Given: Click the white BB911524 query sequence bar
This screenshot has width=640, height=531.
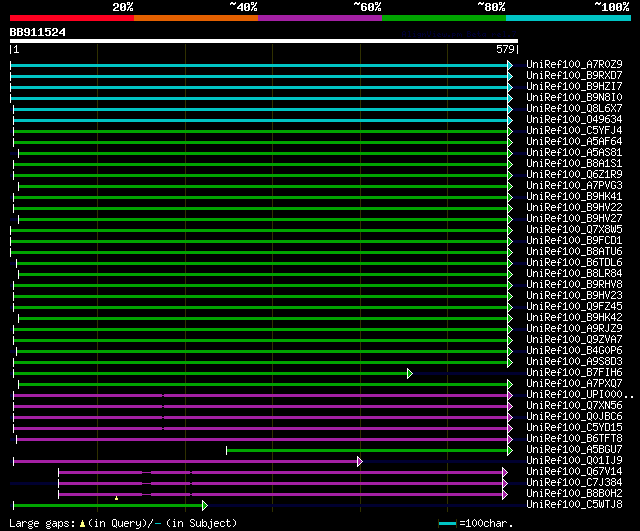Looking at the screenshot, I should 263,41.
